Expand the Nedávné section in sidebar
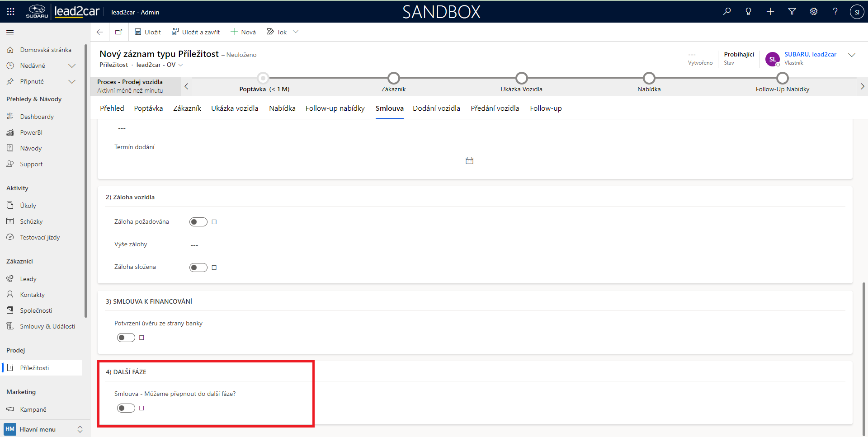This screenshot has height=437, width=868. click(x=71, y=66)
